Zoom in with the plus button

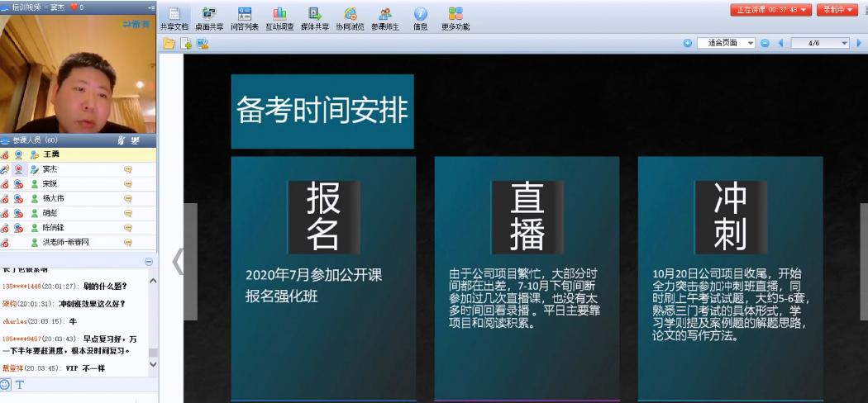tap(687, 43)
